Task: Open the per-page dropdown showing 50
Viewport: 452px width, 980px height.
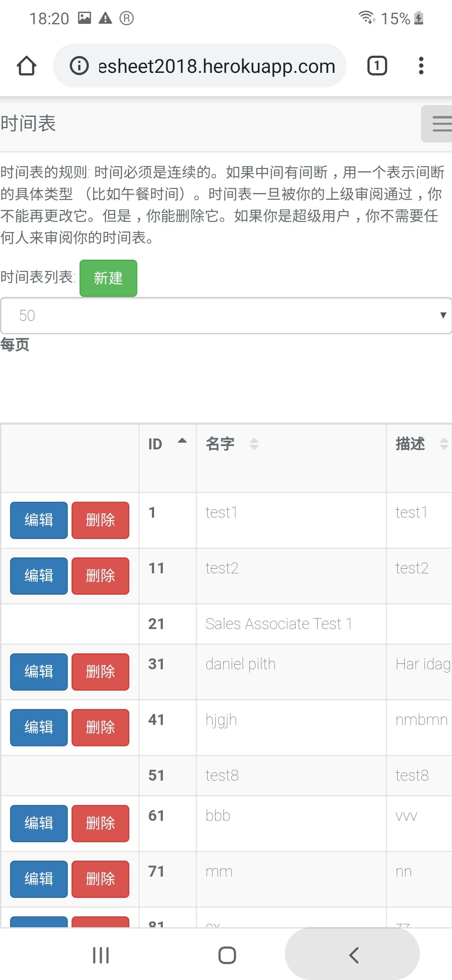Action: point(226,315)
